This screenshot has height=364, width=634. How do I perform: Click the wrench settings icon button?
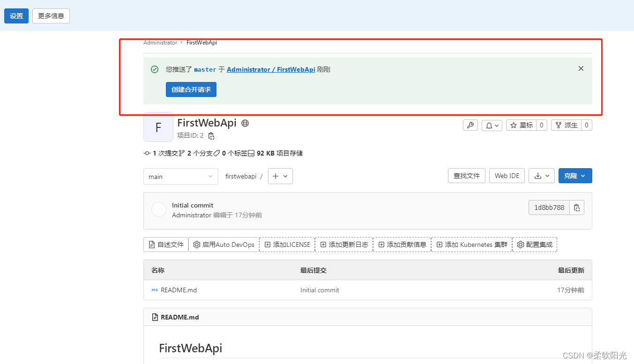[x=470, y=125]
